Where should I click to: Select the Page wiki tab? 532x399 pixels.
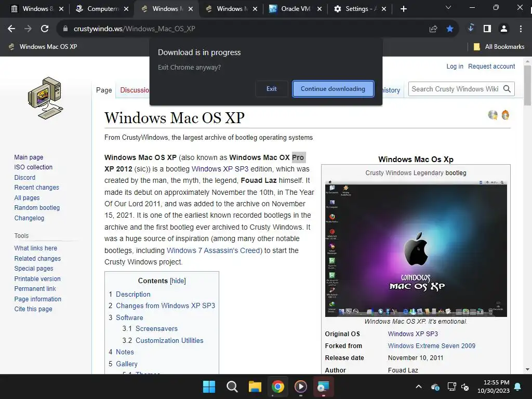[x=104, y=90]
